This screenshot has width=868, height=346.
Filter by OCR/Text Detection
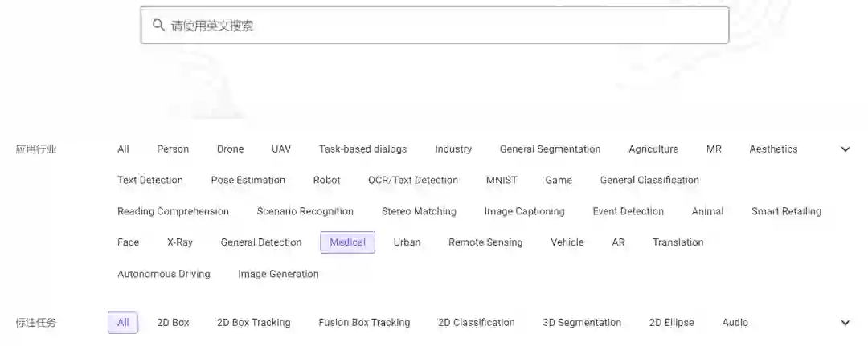[413, 181]
